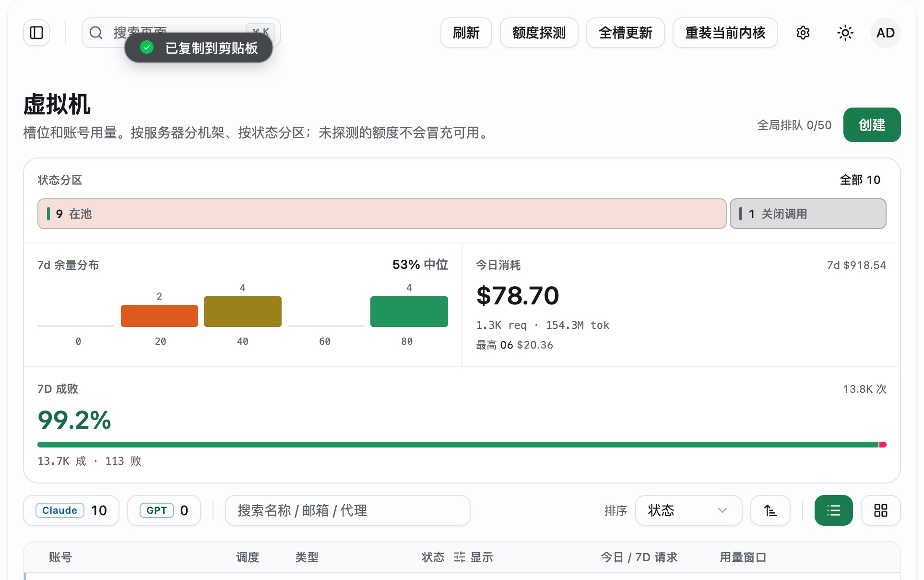The image size is (924, 580).
Task: Toggle the sidebar panel icon
Action: pyautogui.click(x=36, y=33)
